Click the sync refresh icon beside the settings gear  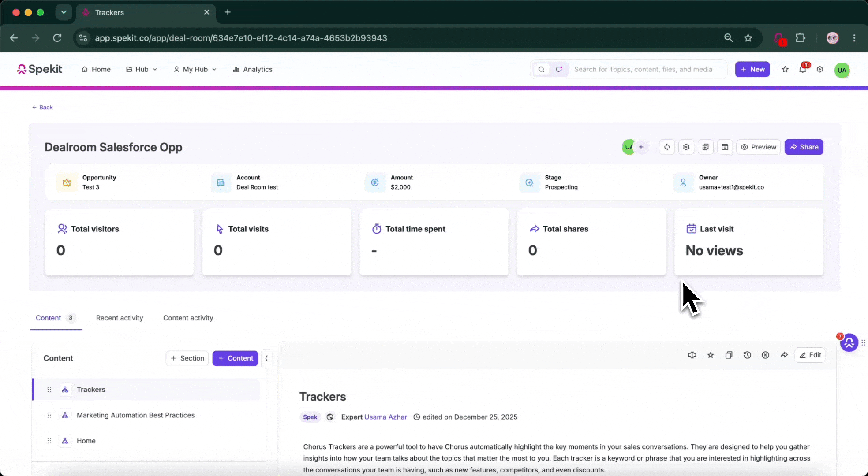[667, 147]
